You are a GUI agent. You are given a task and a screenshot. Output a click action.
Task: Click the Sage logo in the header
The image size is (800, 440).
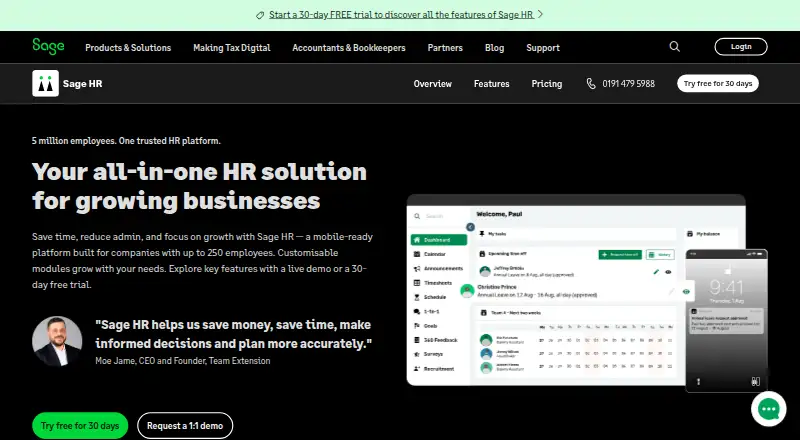(48, 46)
